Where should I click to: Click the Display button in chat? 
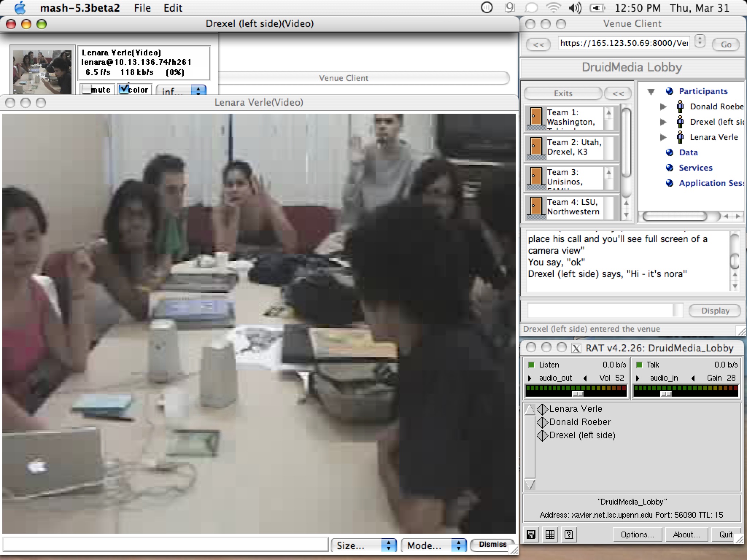pyautogui.click(x=715, y=311)
